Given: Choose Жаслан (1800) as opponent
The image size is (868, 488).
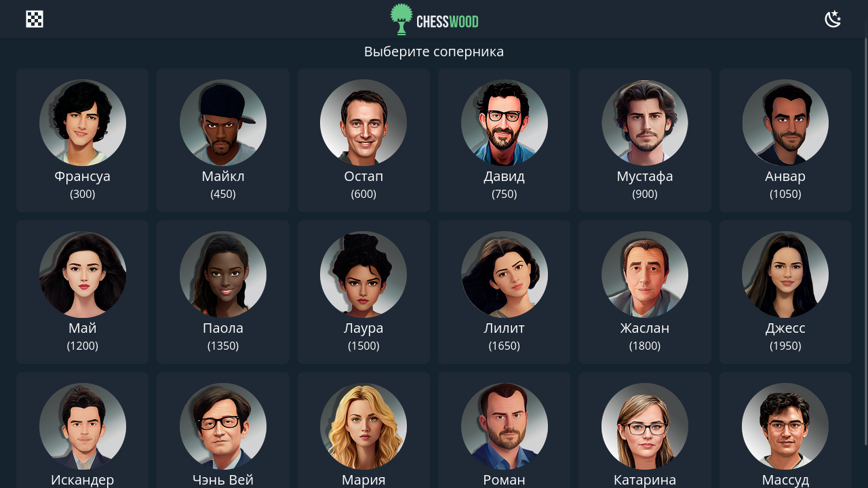Looking at the screenshot, I should tap(645, 292).
